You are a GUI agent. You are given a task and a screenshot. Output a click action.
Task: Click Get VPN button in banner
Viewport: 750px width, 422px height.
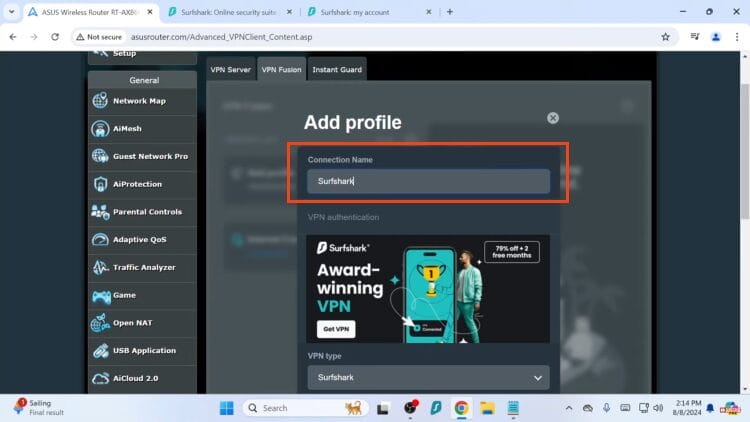click(x=336, y=329)
